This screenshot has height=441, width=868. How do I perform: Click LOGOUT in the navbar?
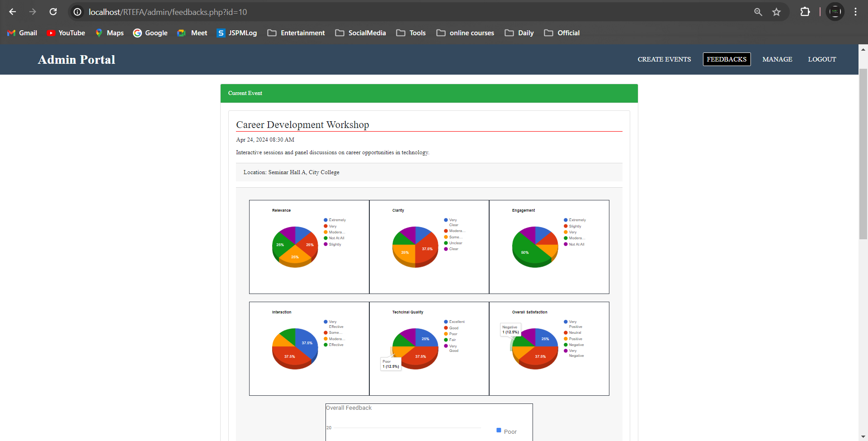822,59
